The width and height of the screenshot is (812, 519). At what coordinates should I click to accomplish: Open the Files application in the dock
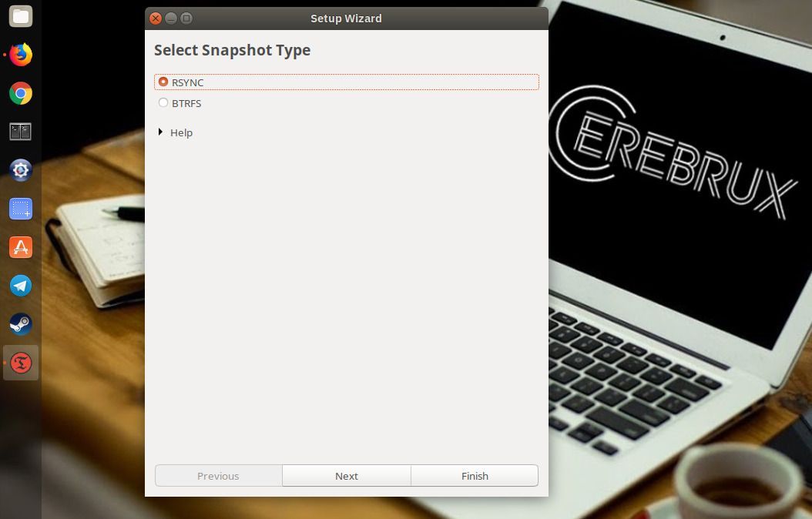[19, 15]
